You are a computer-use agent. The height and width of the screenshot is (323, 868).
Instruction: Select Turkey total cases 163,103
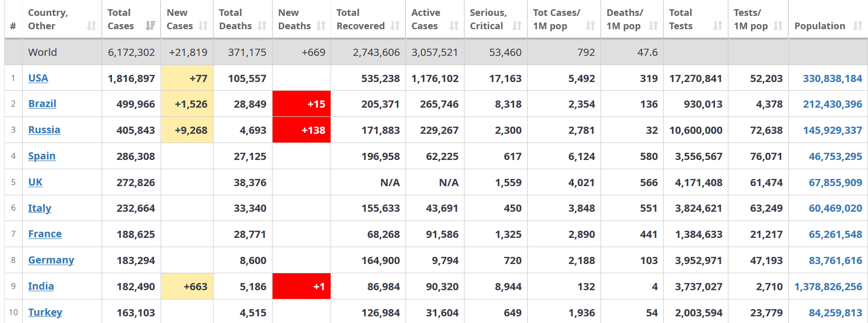tap(136, 313)
